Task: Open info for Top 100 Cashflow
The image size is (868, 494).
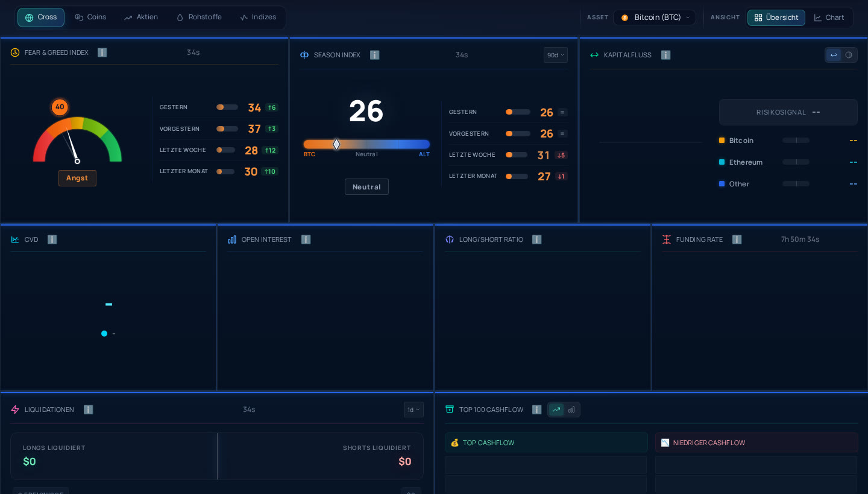Action: pyautogui.click(x=536, y=410)
